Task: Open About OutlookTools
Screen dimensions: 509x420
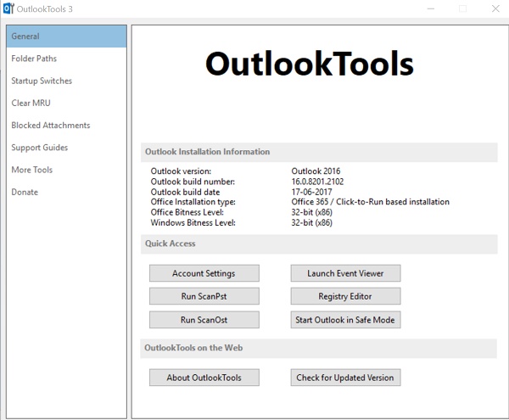Action: tap(204, 378)
